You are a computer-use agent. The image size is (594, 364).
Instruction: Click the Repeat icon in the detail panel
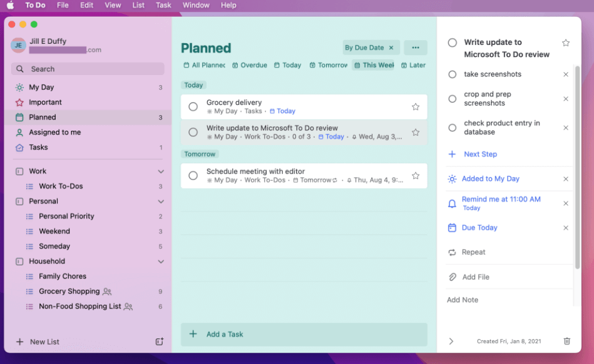(451, 252)
